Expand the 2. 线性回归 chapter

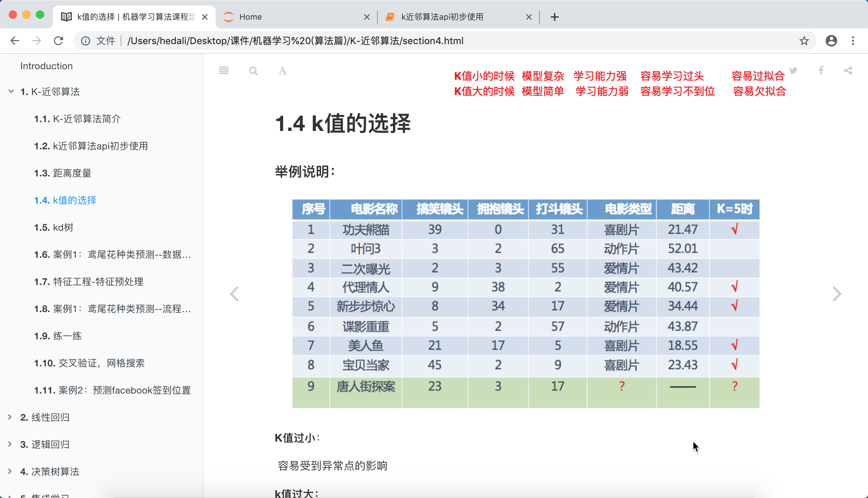click(x=10, y=417)
